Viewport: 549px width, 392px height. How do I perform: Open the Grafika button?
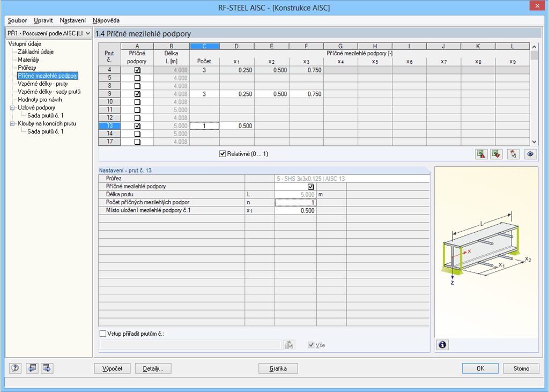tap(278, 368)
